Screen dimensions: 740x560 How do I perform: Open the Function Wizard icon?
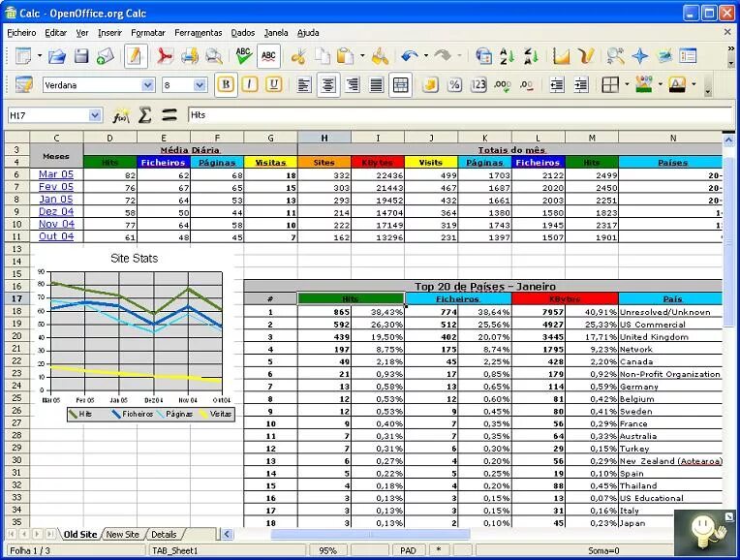pyautogui.click(x=121, y=115)
